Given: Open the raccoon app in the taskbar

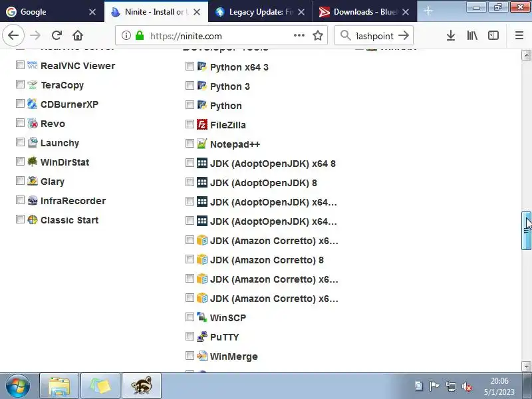Looking at the screenshot, I should pyautogui.click(x=142, y=386).
